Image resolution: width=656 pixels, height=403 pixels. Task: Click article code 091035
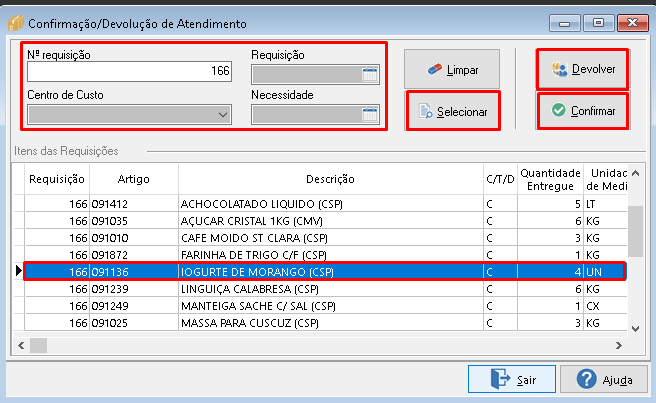(110, 221)
